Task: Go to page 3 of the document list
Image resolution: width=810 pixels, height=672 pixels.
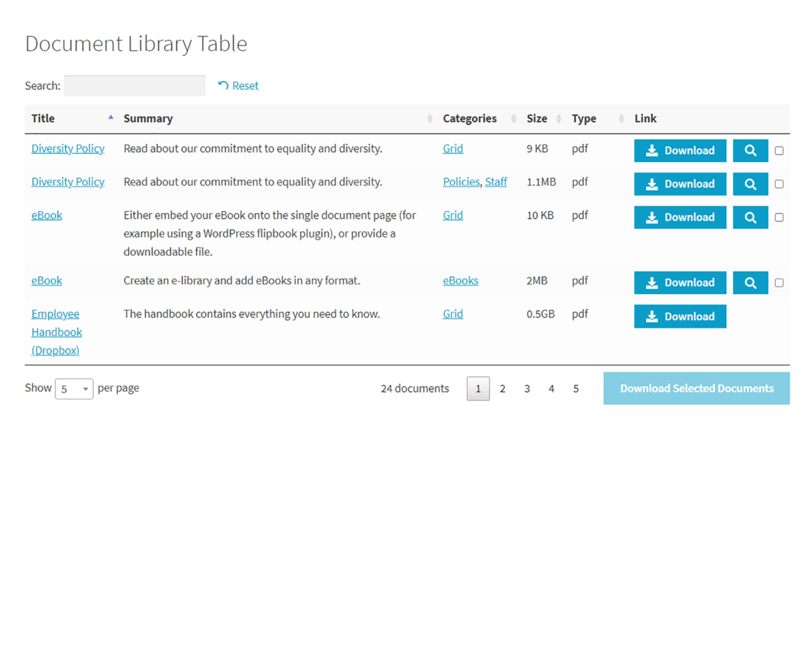Action: point(527,388)
